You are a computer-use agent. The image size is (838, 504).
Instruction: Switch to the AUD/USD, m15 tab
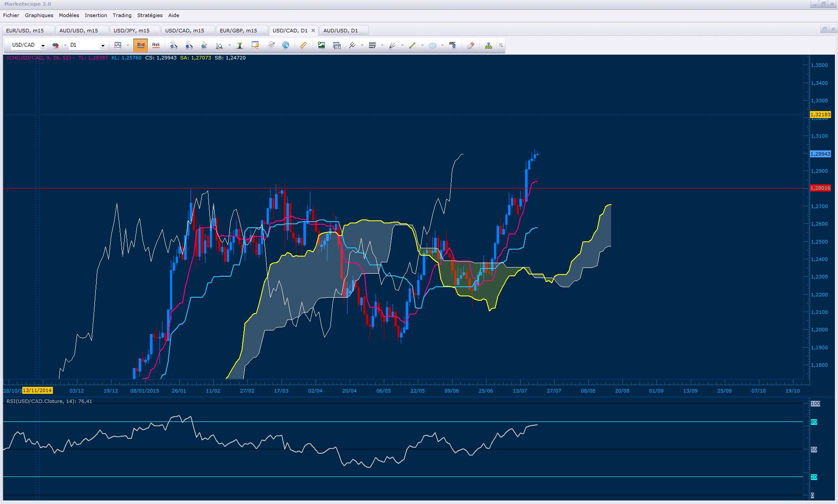81,31
